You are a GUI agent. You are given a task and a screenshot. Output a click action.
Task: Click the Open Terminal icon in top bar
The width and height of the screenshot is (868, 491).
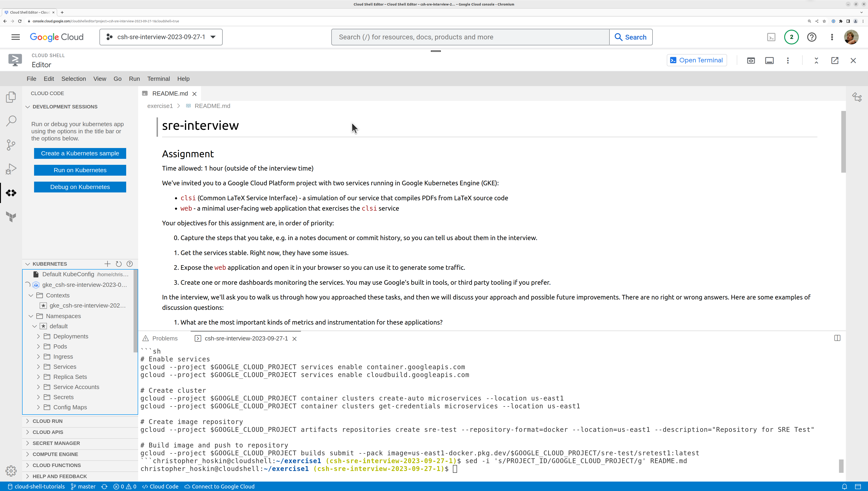tap(696, 60)
